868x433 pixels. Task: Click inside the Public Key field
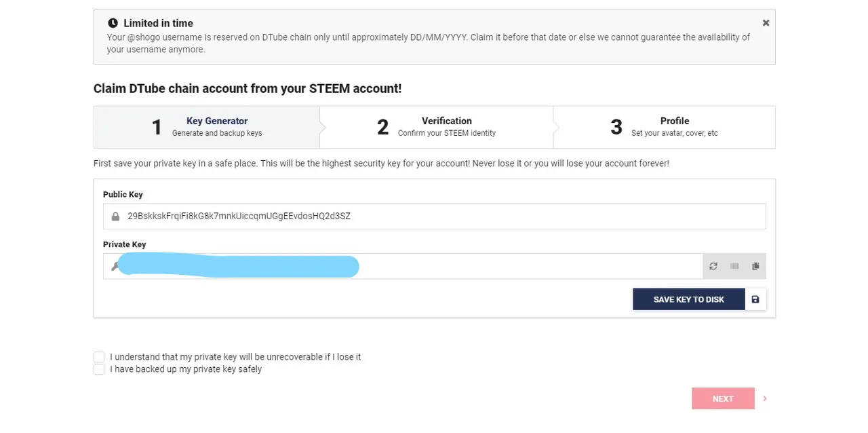[x=434, y=216]
